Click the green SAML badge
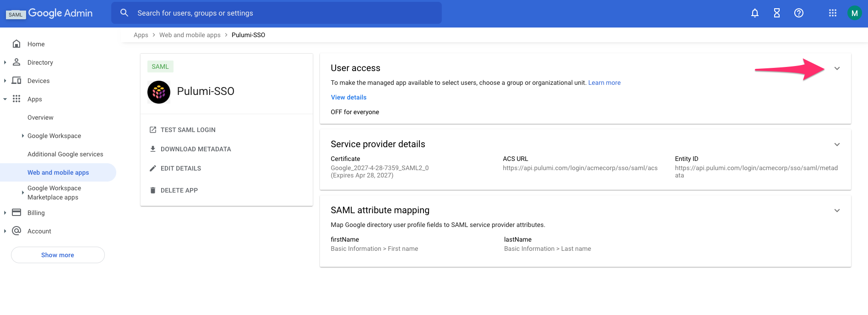 [160, 66]
